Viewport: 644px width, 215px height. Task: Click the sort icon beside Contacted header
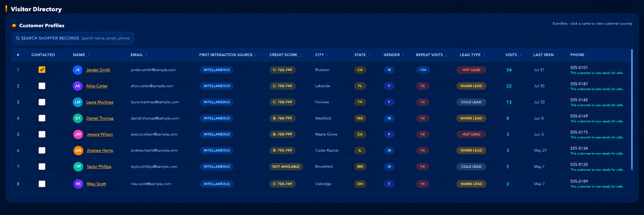pos(58,55)
